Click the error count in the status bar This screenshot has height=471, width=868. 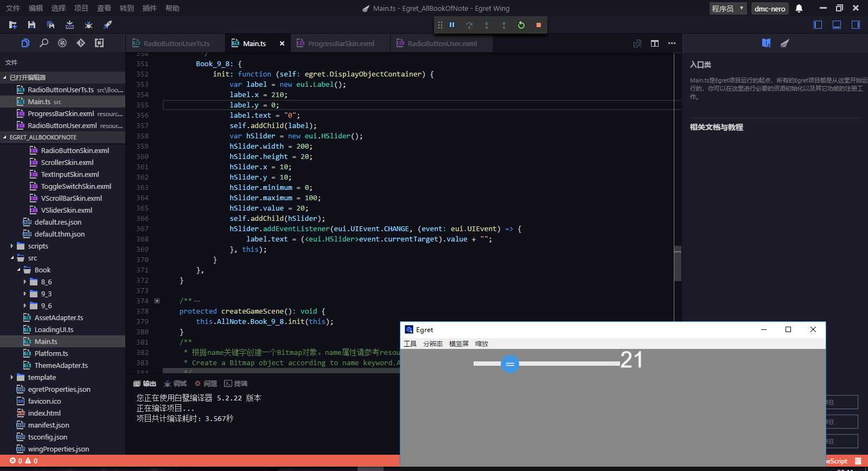click(16, 461)
